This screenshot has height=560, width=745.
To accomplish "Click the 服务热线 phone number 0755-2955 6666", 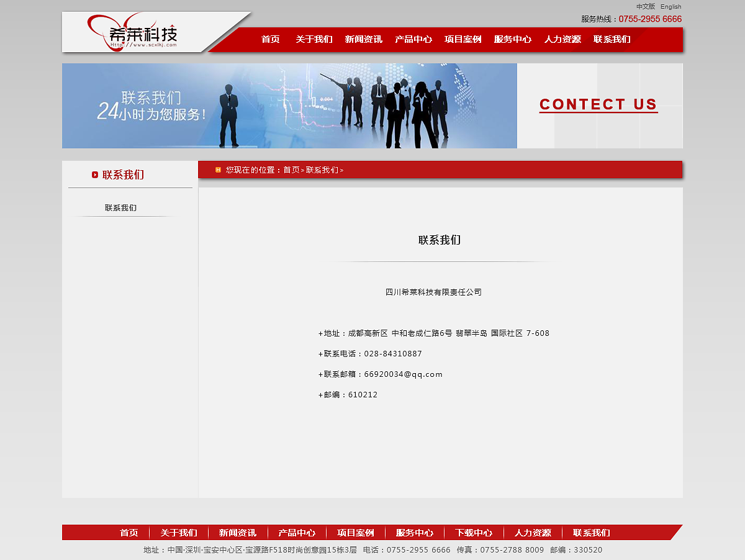I will 650,19.
